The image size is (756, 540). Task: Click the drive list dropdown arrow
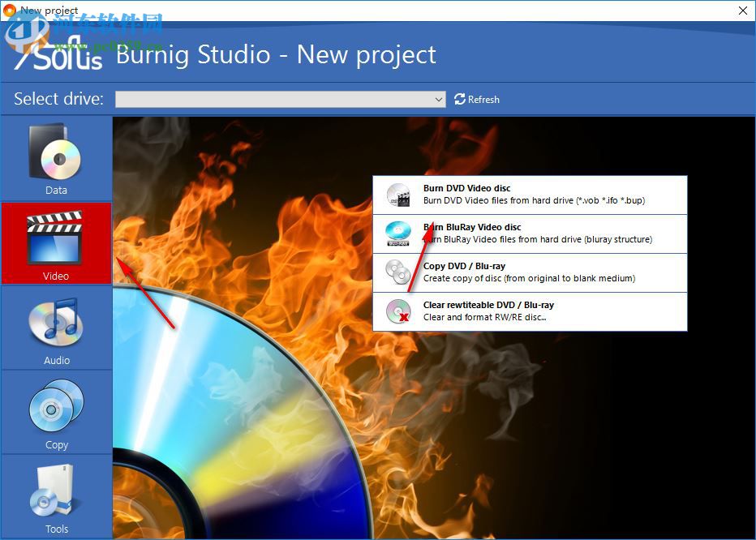point(438,99)
